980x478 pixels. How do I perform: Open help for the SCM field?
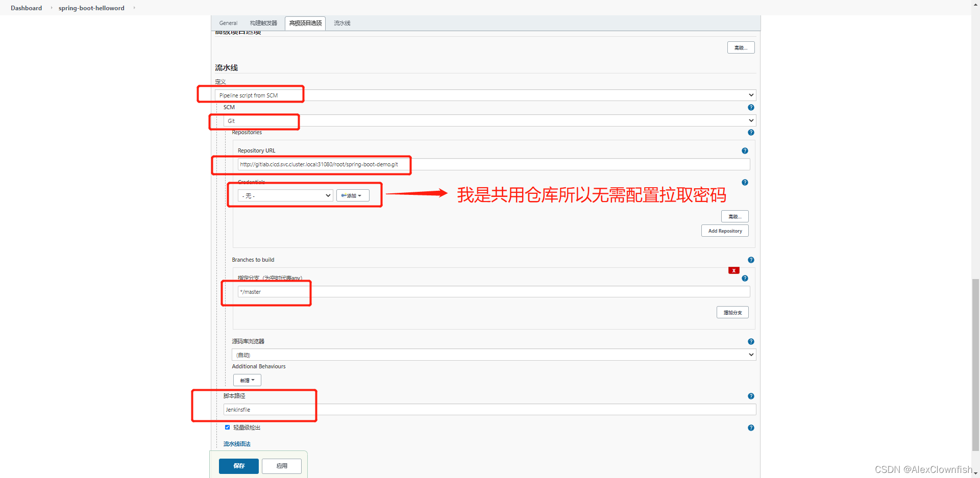pyautogui.click(x=751, y=108)
